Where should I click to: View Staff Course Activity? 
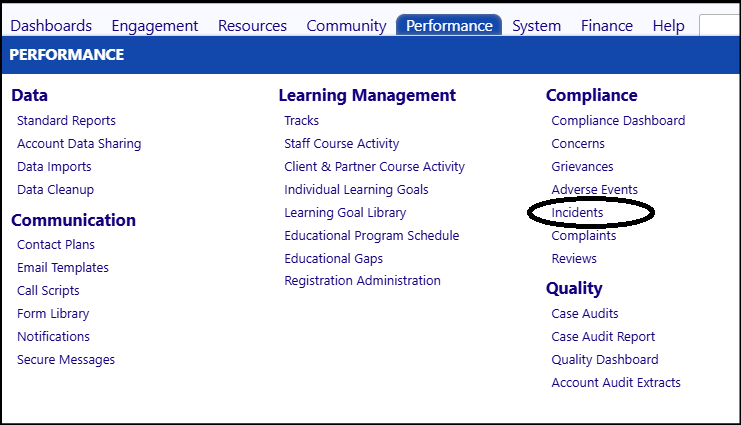click(341, 144)
